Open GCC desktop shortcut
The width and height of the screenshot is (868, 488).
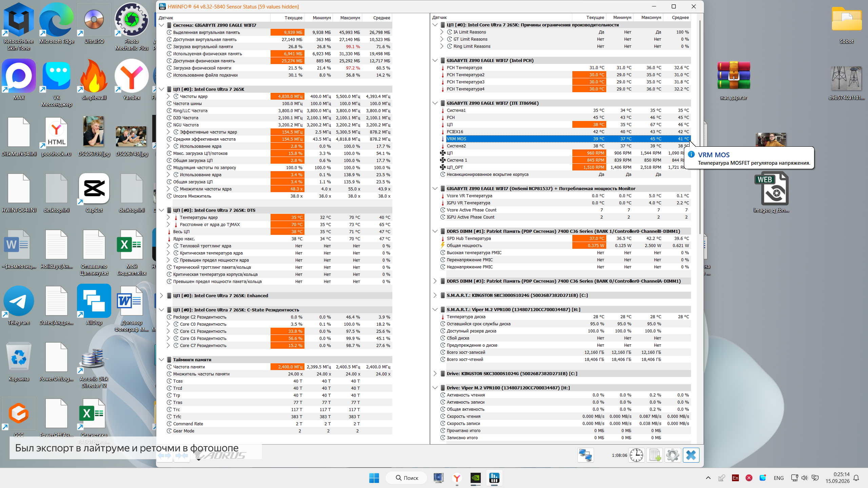tap(19, 418)
